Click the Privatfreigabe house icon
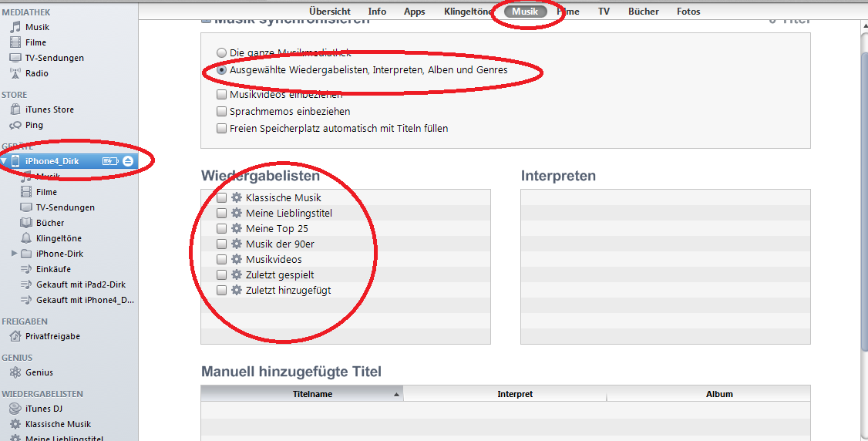Viewport: 868px width, 441px height. (x=15, y=336)
